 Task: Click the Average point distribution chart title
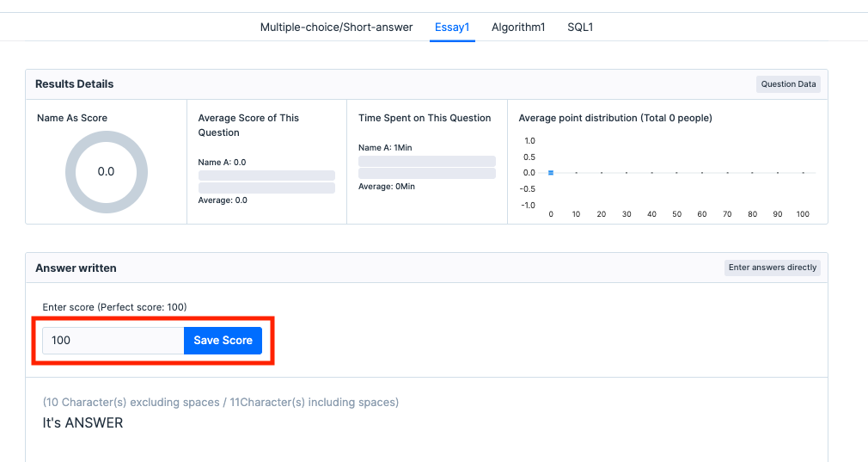615,118
